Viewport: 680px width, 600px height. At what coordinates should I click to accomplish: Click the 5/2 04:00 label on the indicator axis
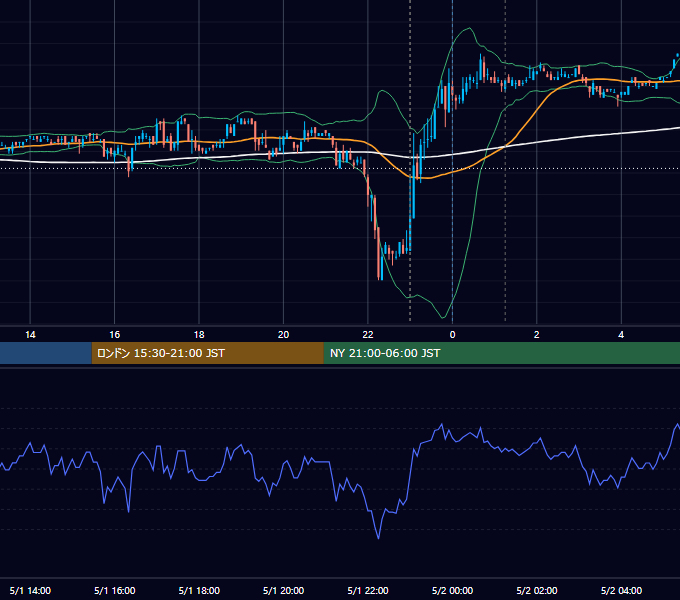621,590
